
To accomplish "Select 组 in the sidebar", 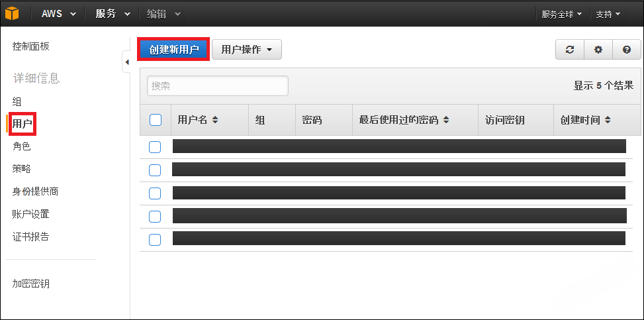I will point(17,101).
